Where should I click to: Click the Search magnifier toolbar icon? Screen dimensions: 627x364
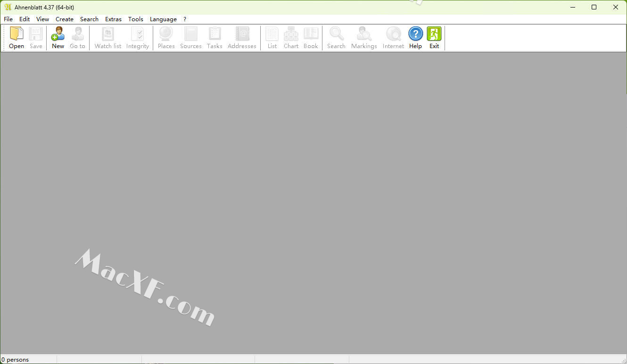(336, 34)
